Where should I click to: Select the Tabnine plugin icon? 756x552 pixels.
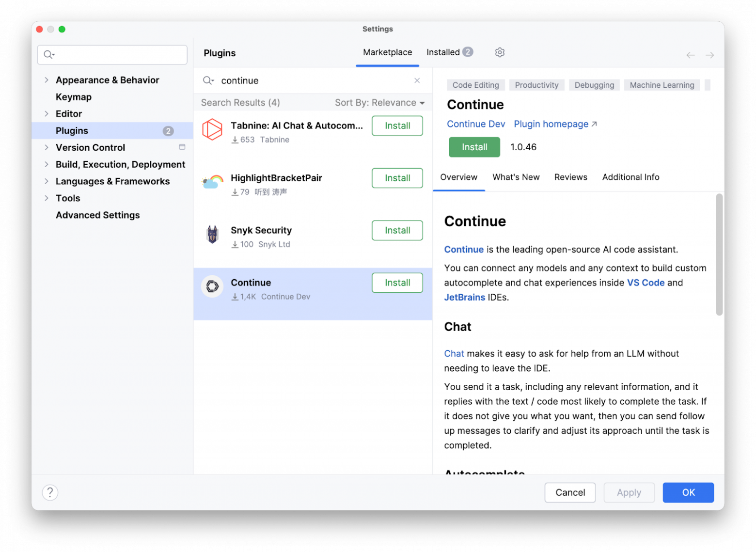click(x=212, y=129)
